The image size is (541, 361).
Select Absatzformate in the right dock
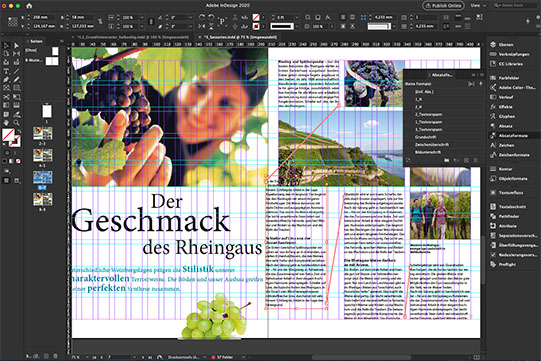point(513,136)
